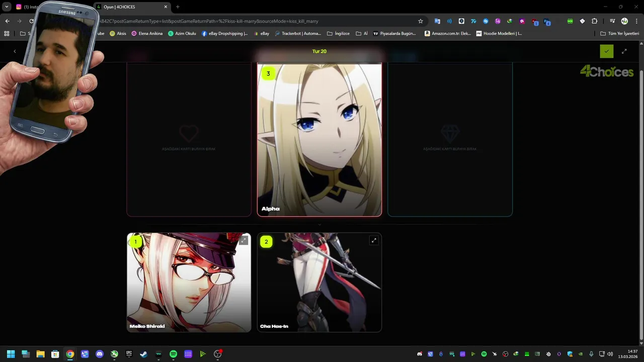Screen dimensions: 644x362
Task: Click the system tray microphone icon
Action: 591,354
